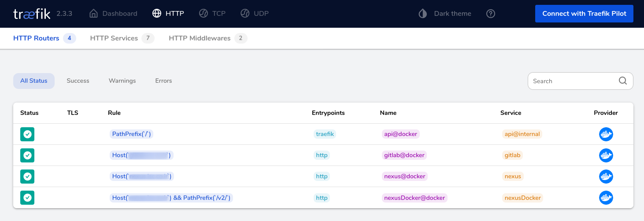Click http entrypoint in nexus@docker row
This screenshot has width=644, height=221.
pyautogui.click(x=322, y=176)
